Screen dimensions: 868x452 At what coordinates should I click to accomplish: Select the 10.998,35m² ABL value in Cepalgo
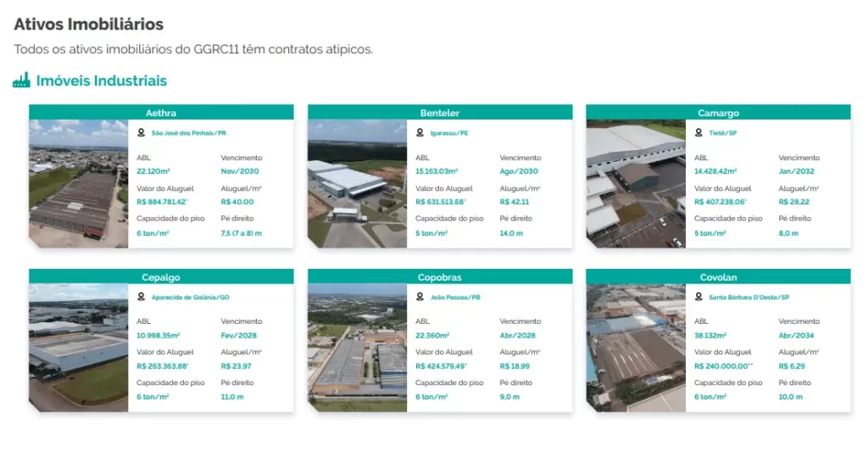click(159, 335)
